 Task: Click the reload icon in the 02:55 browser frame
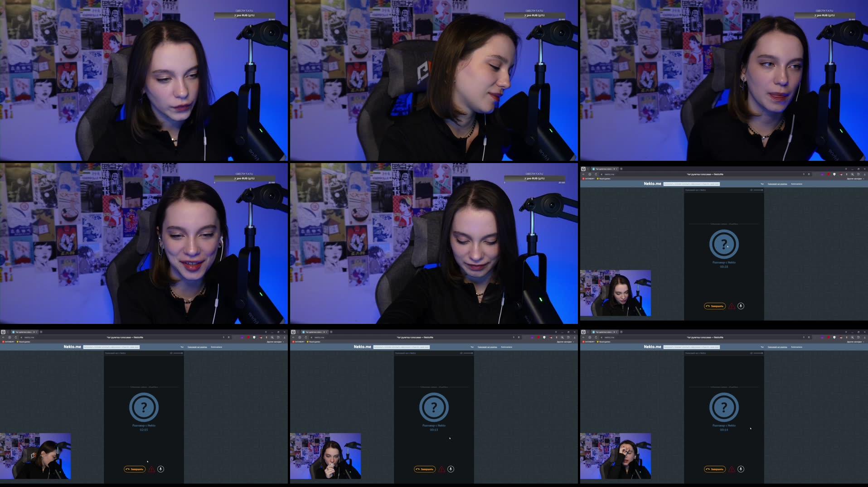pyautogui.click(x=15, y=337)
